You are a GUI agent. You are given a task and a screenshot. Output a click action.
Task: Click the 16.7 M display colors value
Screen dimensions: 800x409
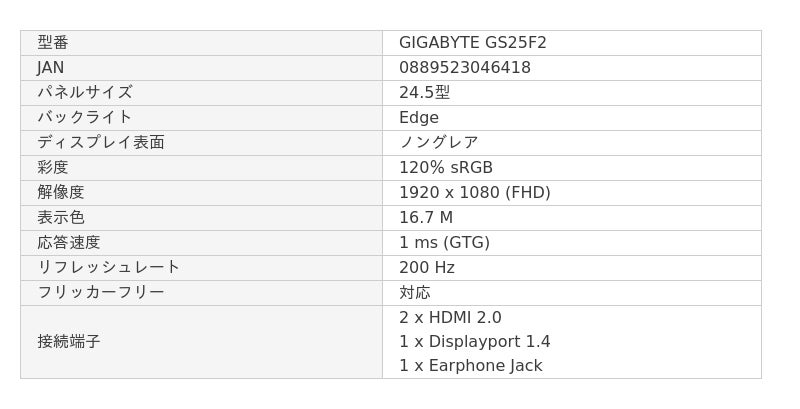(x=425, y=218)
